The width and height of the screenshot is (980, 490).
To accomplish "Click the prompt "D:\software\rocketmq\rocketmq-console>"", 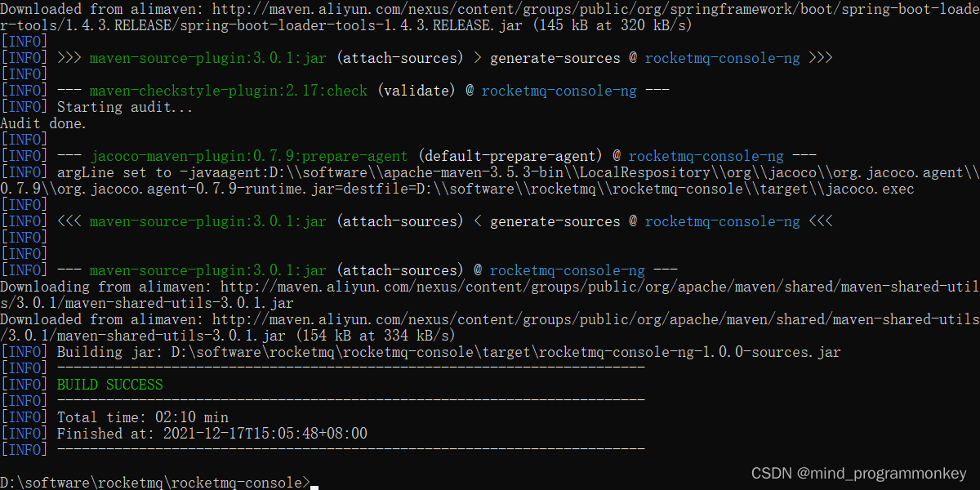I will [155, 483].
